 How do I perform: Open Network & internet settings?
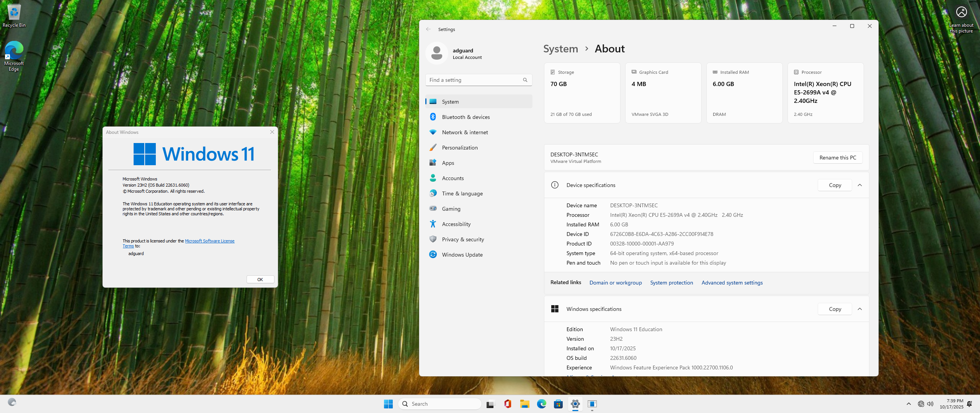click(x=465, y=132)
